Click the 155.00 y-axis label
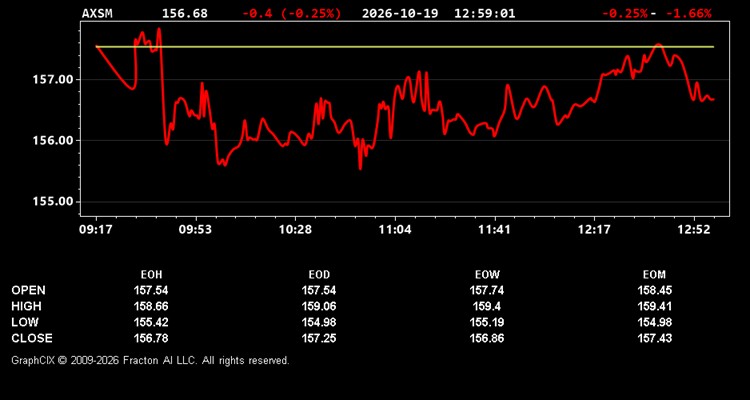The height and width of the screenshot is (400, 750). tap(52, 201)
